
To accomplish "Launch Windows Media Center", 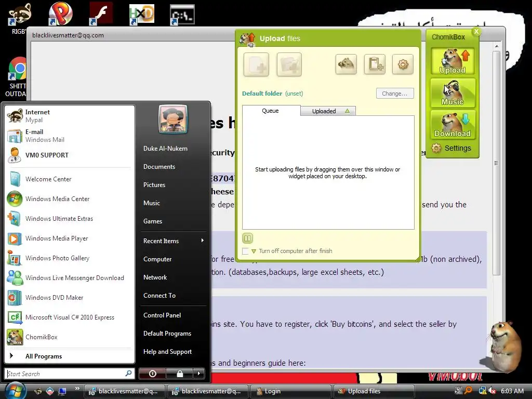I will pos(70,199).
